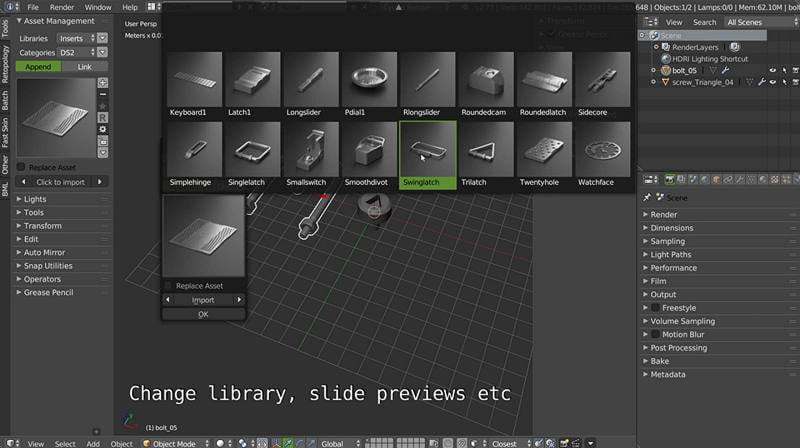Click OK in the import popup
The image size is (800, 448).
coord(203,314)
